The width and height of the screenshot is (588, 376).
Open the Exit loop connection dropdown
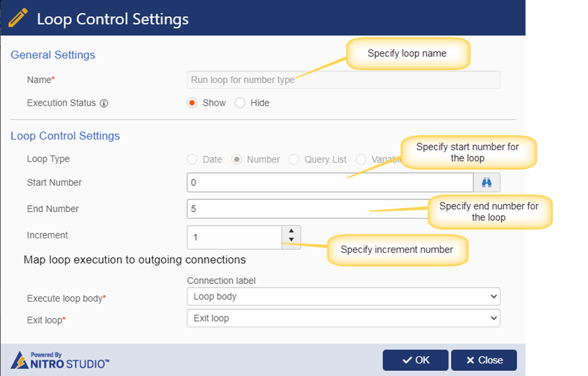pyautogui.click(x=343, y=318)
